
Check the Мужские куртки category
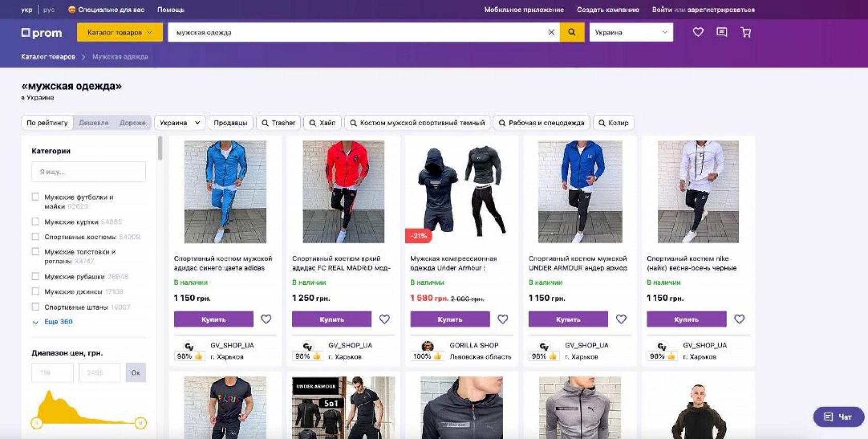[36, 222]
